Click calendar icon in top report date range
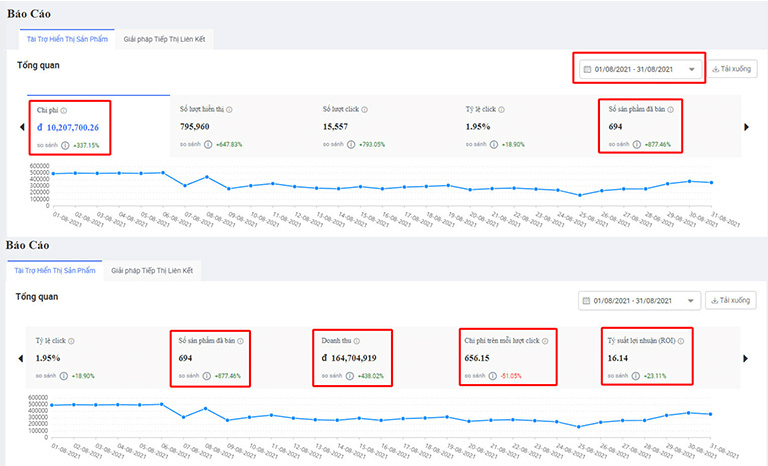This screenshot has height=466, width=768. (587, 69)
